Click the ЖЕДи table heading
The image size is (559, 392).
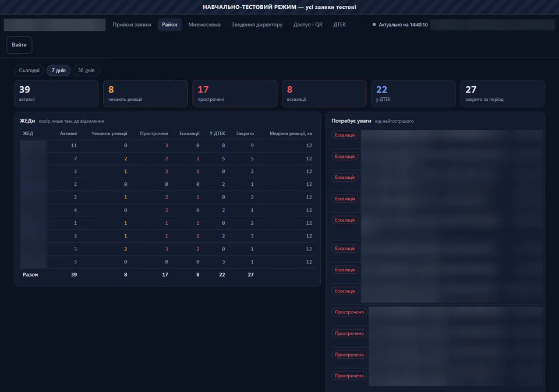[x=27, y=121]
